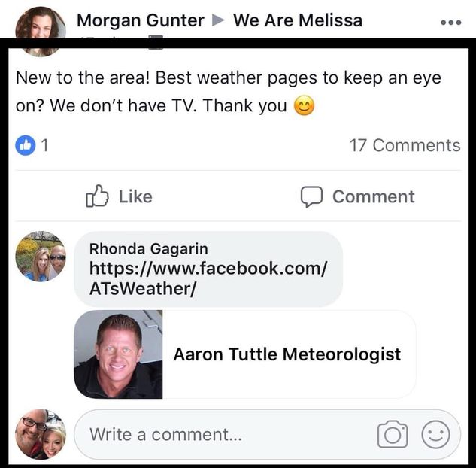Click Morgan Gunter's profile avatar
The width and height of the screenshot is (476, 468).
click(41, 32)
